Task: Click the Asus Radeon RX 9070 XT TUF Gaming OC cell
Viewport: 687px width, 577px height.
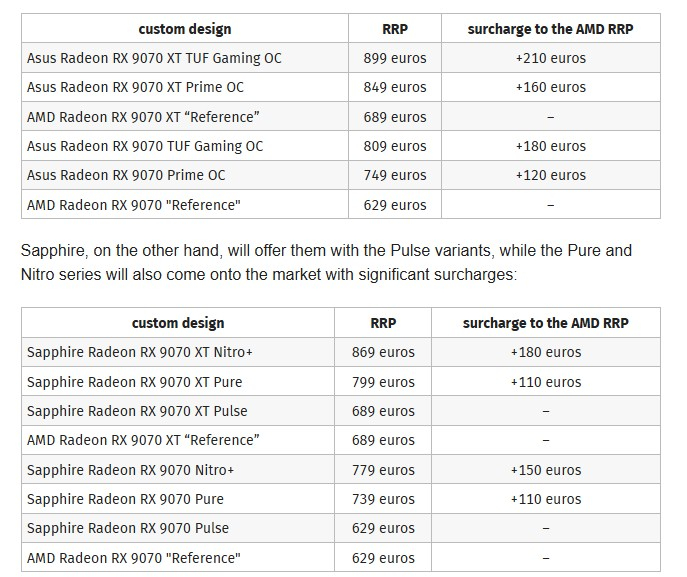Action: [x=154, y=58]
